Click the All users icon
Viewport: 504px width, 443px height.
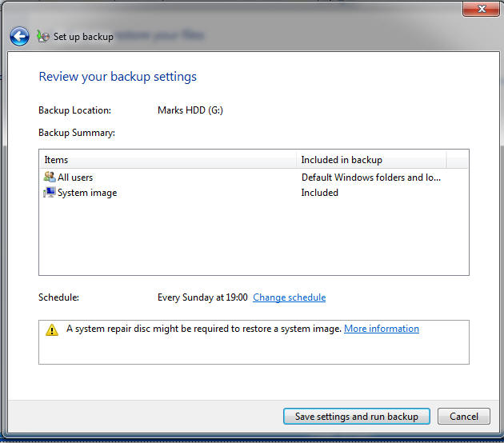coord(50,178)
